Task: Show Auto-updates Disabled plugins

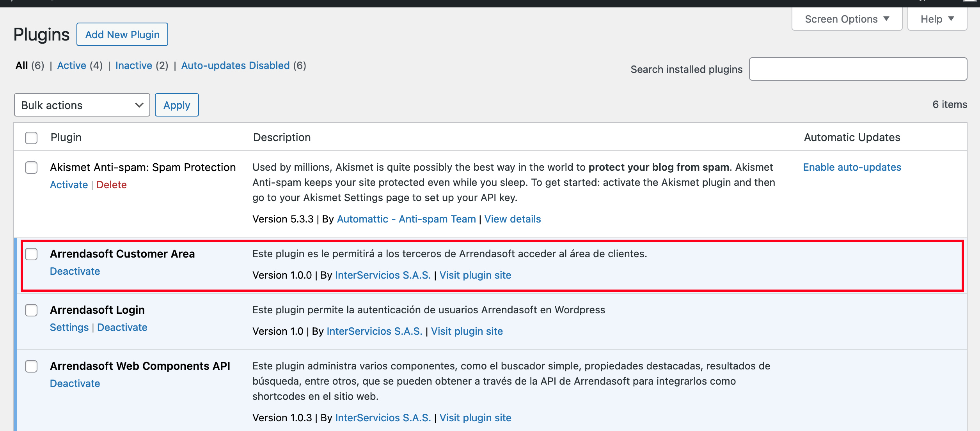Action: coord(235,65)
